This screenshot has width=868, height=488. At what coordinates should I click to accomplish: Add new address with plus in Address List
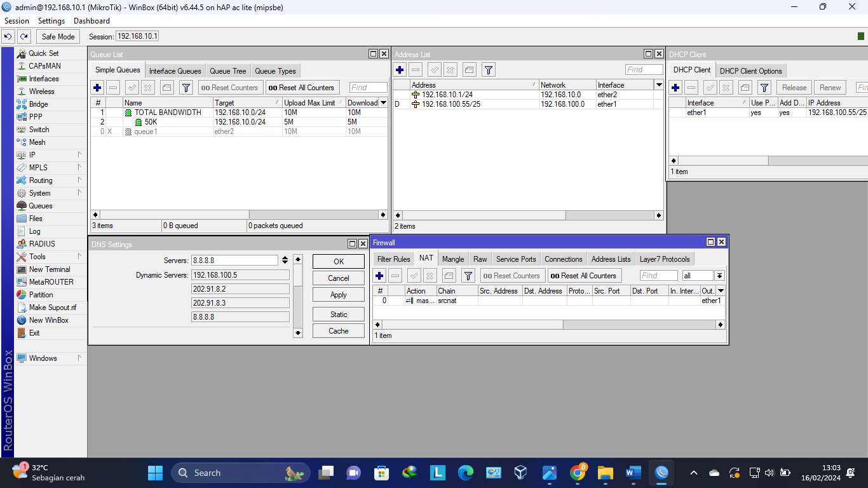pos(400,70)
